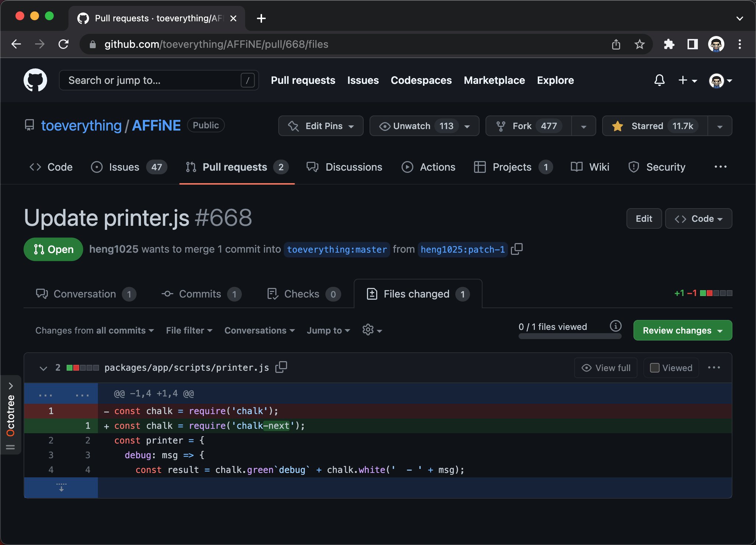Share this page from the address bar

[616, 44]
